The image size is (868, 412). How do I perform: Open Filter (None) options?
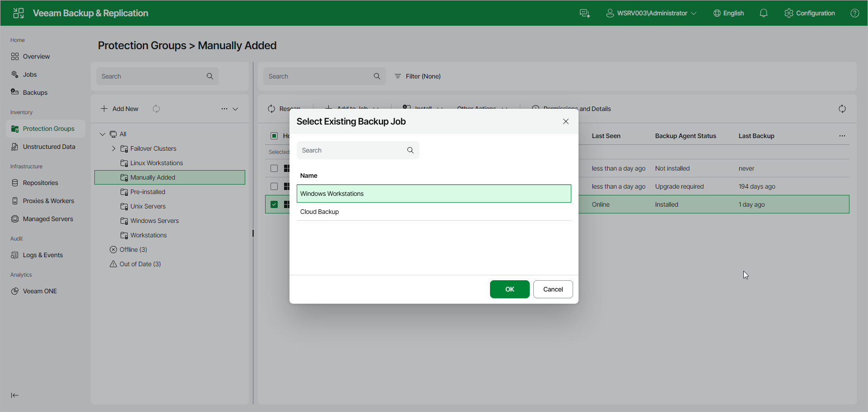click(x=418, y=76)
